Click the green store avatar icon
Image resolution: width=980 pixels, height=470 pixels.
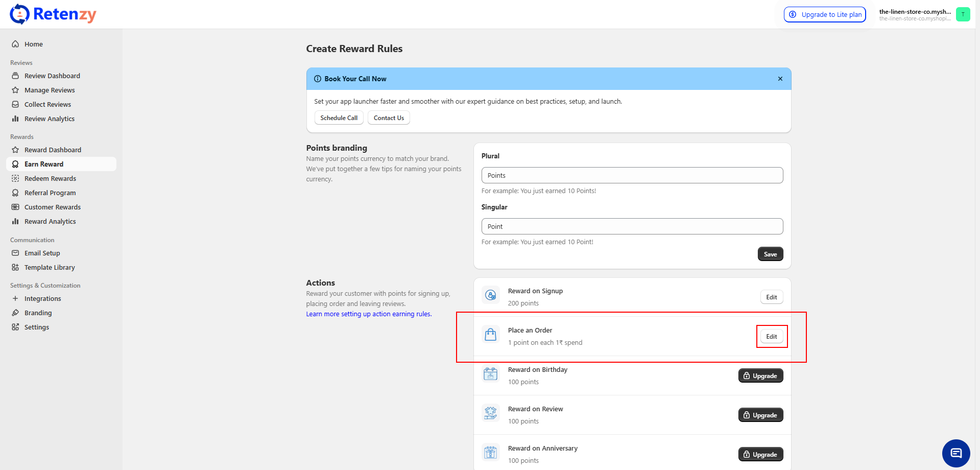coord(963,14)
